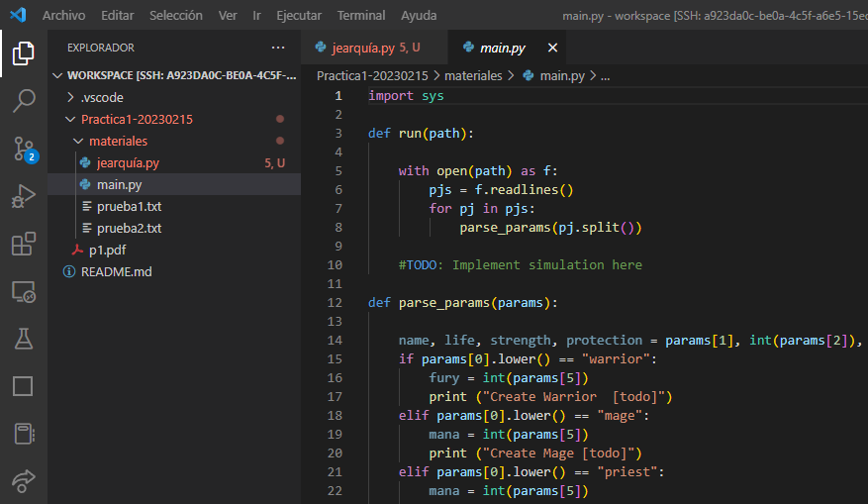
Task: Open the Ver menu
Action: pyautogui.click(x=228, y=16)
